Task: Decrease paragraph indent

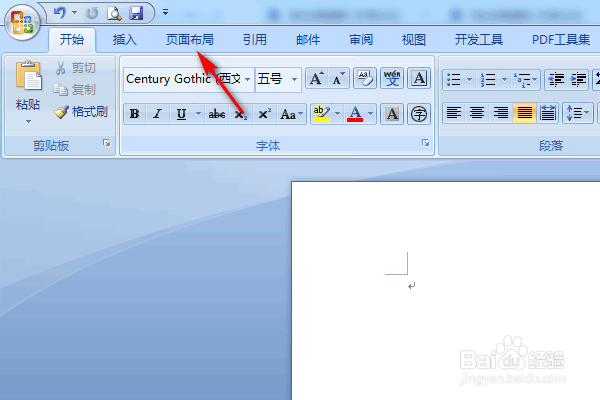Action: click(556, 80)
